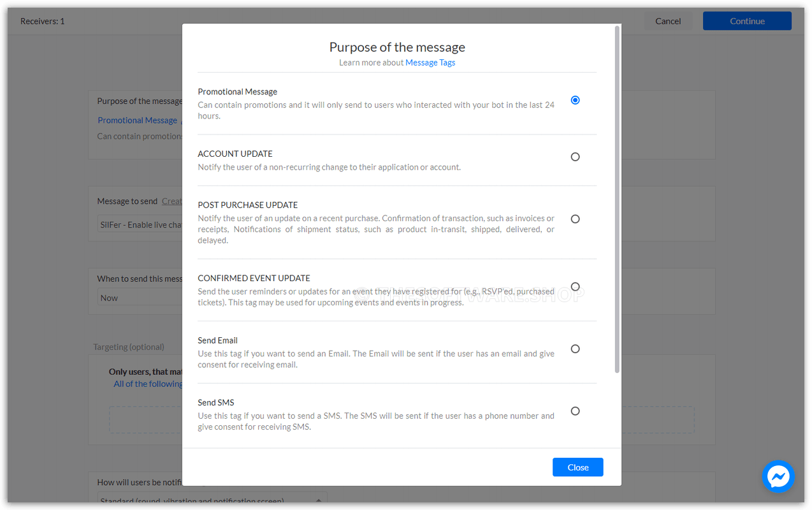This screenshot has height=510, width=812.
Task: Select the Send Email radio button
Action: coord(575,349)
